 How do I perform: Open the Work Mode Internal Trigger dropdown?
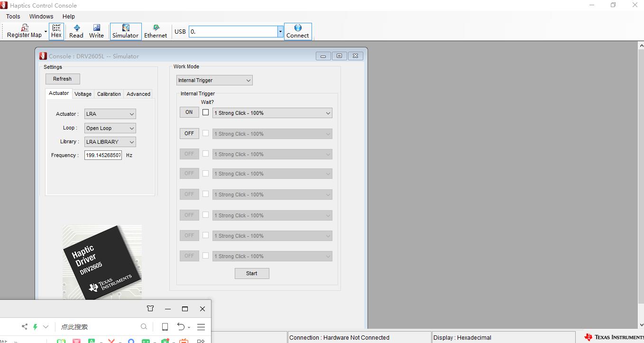(214, 80)
